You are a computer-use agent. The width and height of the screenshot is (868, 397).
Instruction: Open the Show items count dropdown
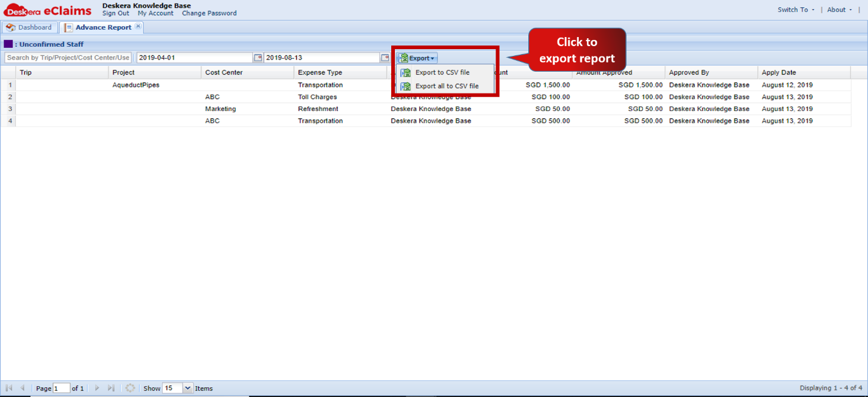[x=187, y=388]
